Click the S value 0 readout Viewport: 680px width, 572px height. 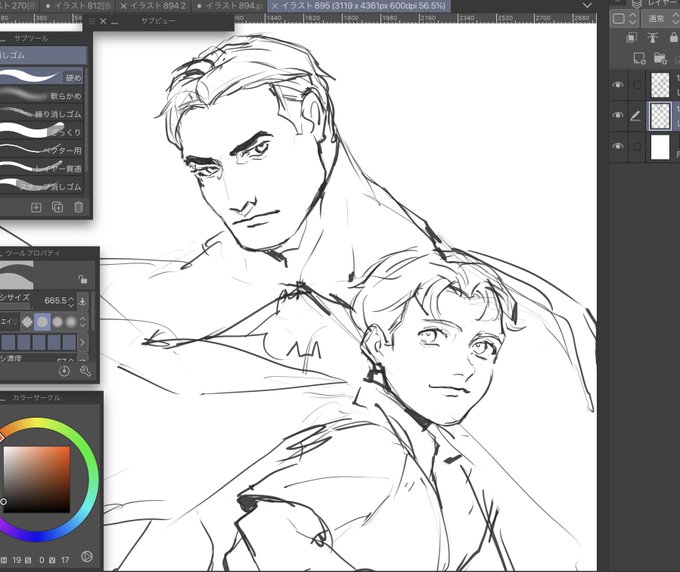(x=42, y=560)
